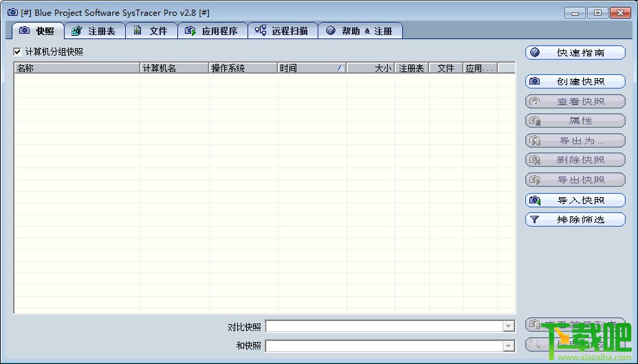The height and width of the screenshot is (364, 638).
Task: Click the camera icon on 快照 tab
Action: click(x=25, y=30)
